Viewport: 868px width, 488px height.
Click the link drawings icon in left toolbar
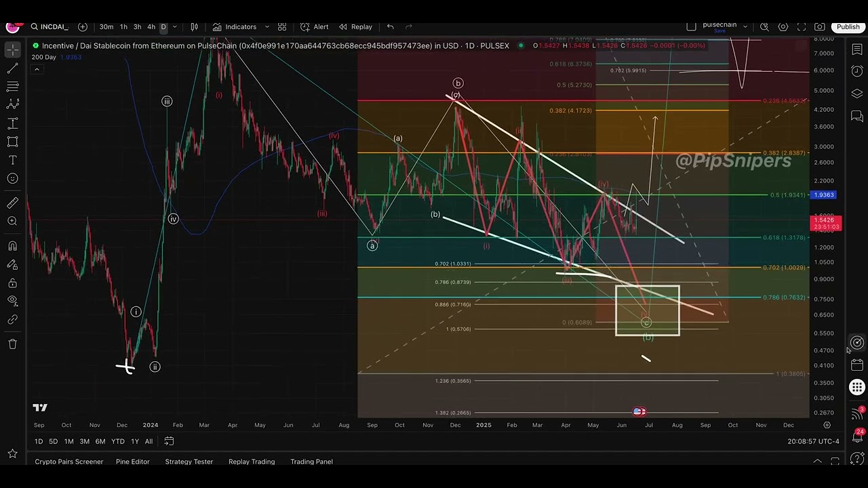tap(13, 319)
